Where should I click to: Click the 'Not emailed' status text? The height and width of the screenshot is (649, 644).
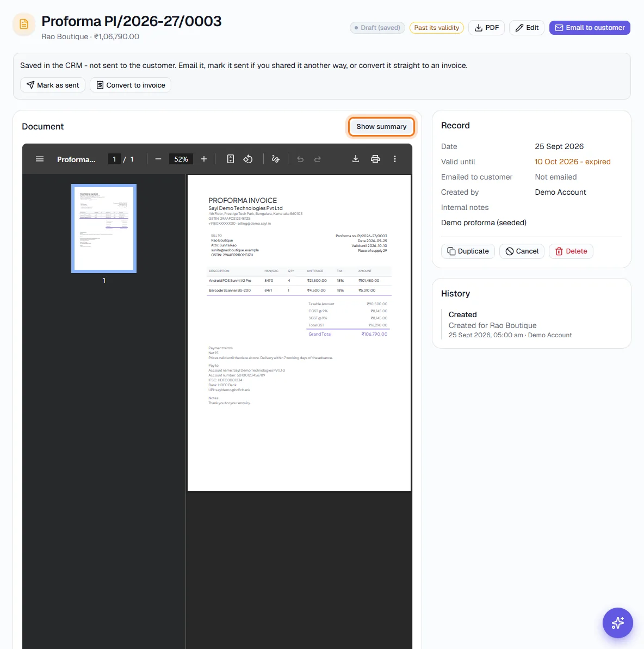tap(555, 177)
